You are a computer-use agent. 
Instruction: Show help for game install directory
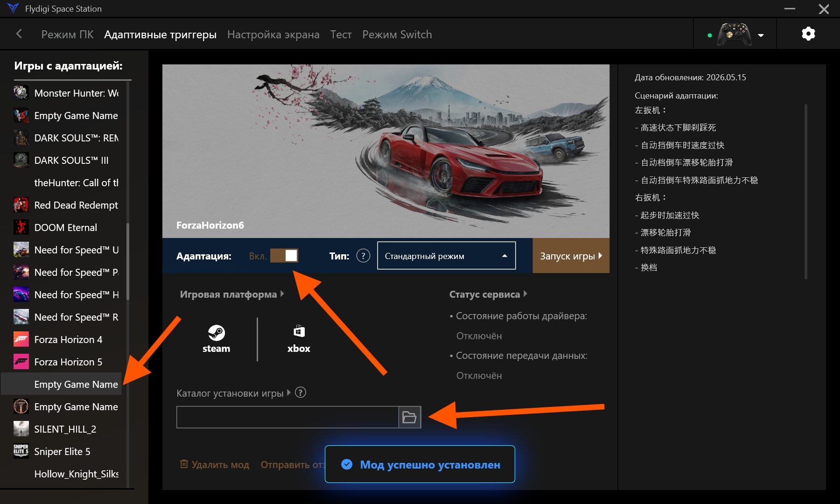(x=301, y=393)
